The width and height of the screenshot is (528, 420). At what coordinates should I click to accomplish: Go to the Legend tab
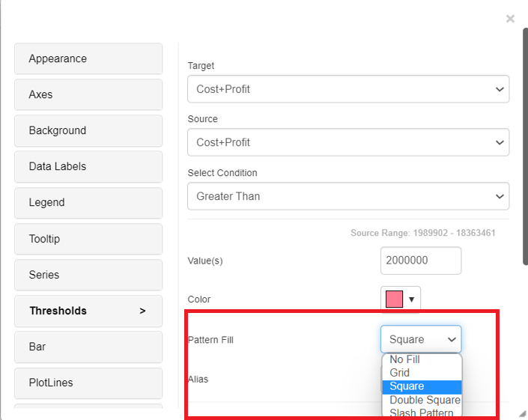(x=88, y=202)
